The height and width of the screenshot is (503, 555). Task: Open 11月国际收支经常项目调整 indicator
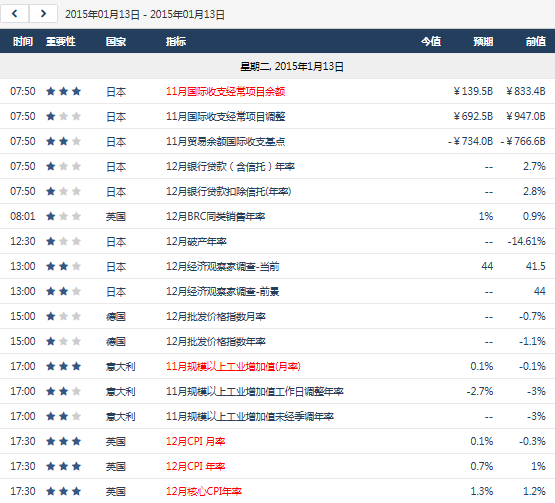225,116
